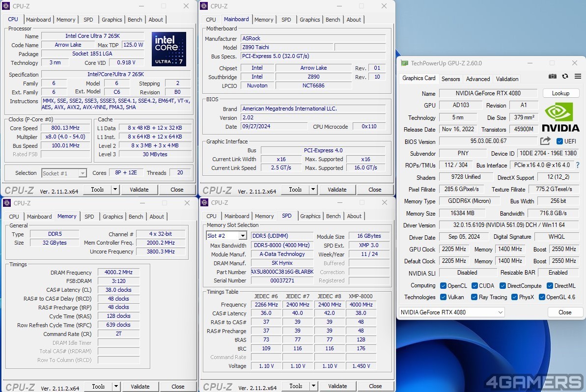Image resolution: width=586 pixels, height=392 pixels.
Task: Toggle the DirectML checkbox
Action: 550,285
